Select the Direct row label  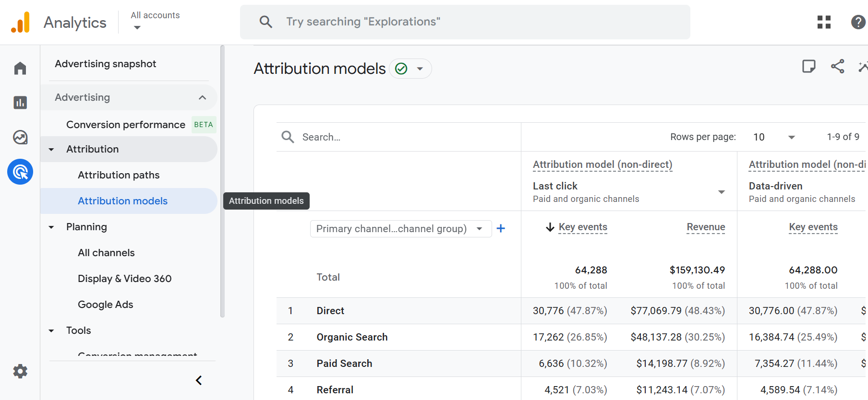point(330,311)
